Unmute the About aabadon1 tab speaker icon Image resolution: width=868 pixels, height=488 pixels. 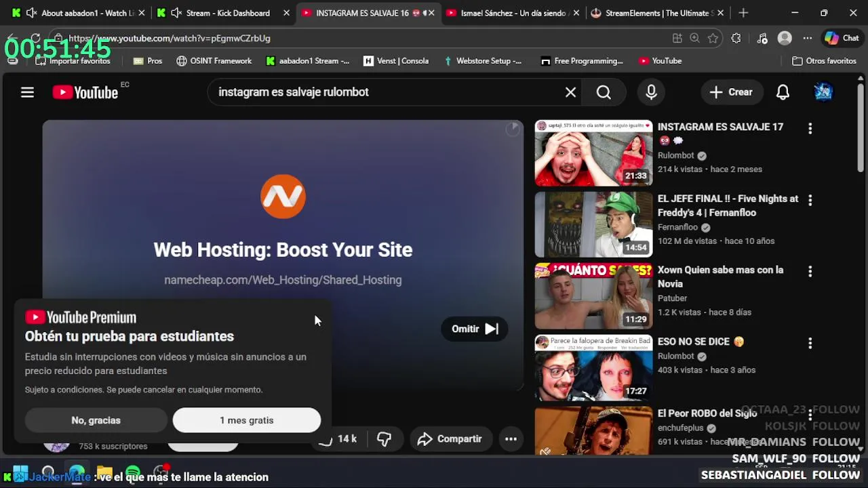tap(31, 13)
